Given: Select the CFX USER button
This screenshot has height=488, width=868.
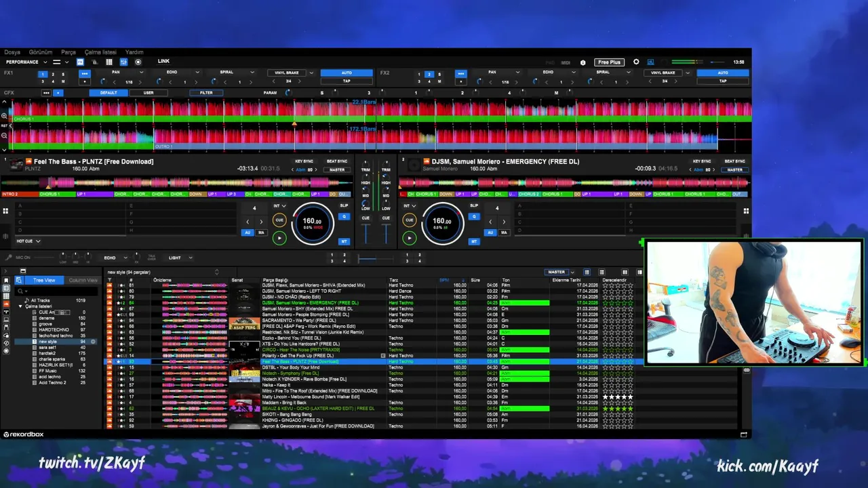Looking at the screenshot, I should tap(149, 93).
